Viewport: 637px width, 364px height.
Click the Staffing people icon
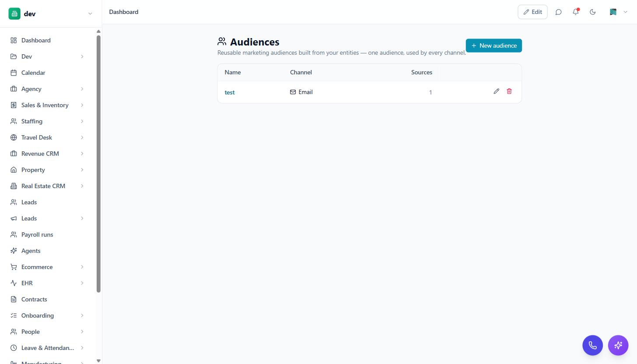(x=14, y=121)
